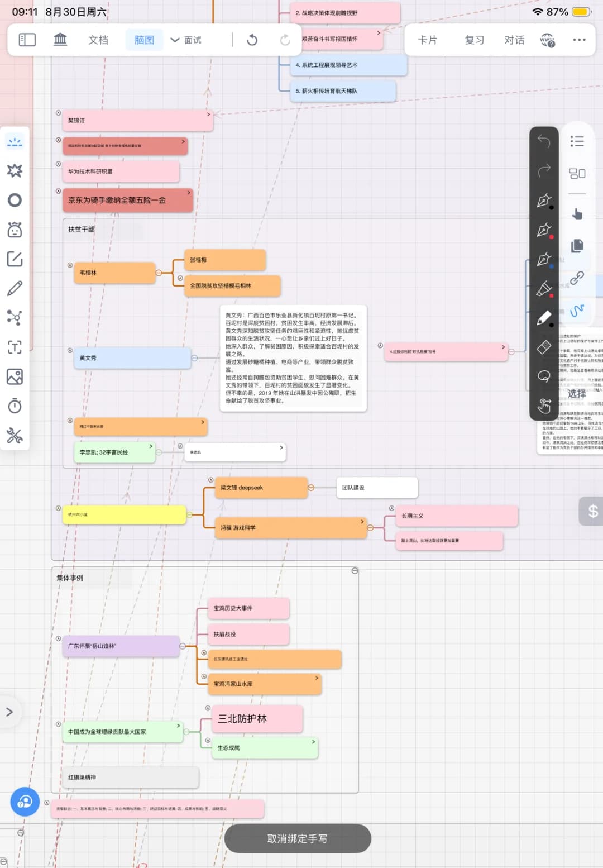Toggle the outline list view
Image resolution: width=603 pixels, height=868 pixels.
pyautogui.click(x=577, y=141)
